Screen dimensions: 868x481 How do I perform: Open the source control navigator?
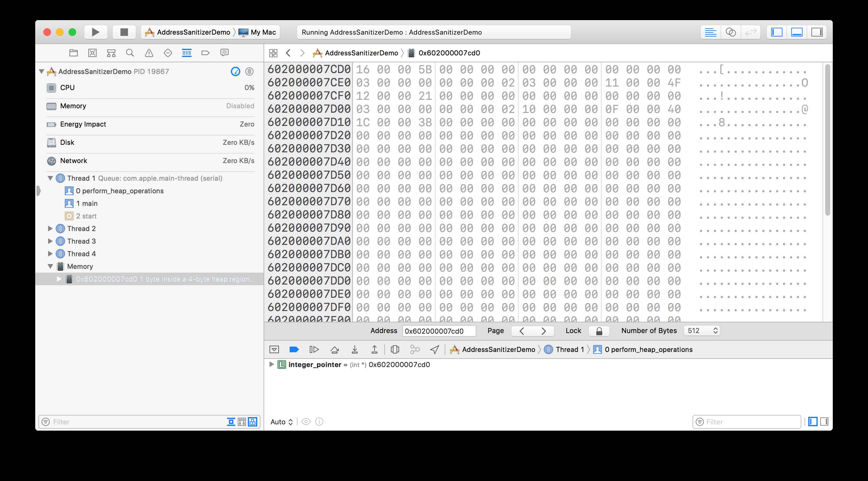pyautogui.click(x=92, y=53)
